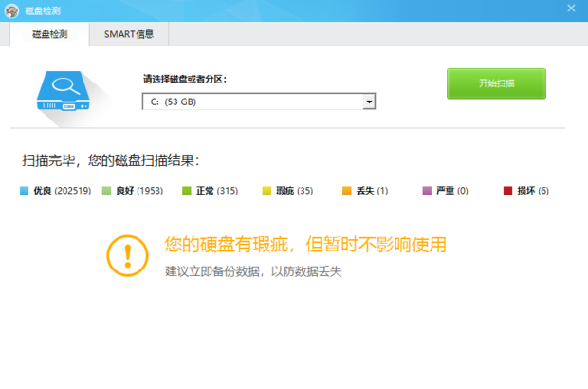Image resolution: width=588 pixels, height=389 pixels.
Task: Click the 优良 (202519) legend text
Action: click(x=63, y=191)
